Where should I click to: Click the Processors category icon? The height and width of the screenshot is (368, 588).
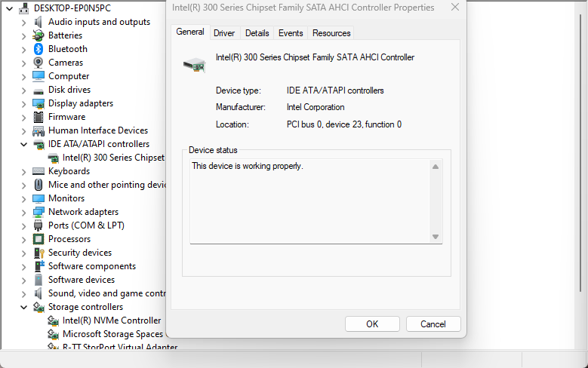[x=38, y=239]
